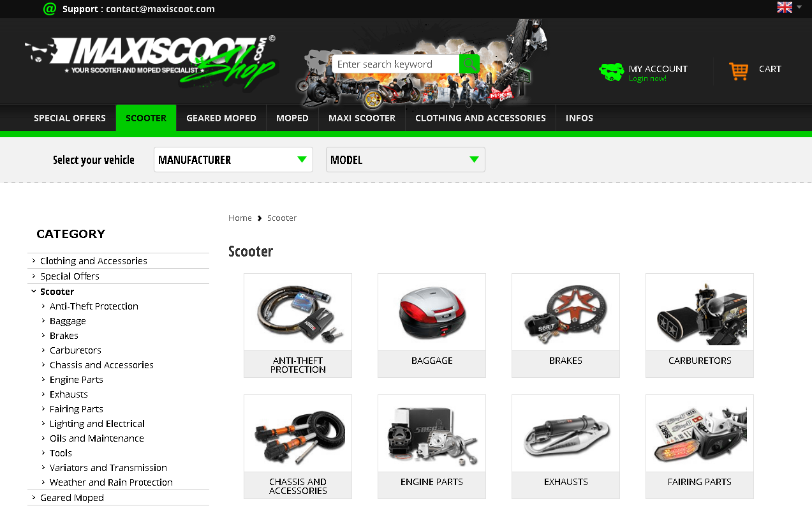Switch to the Maxi Scooter menu tab

[362, 118]
